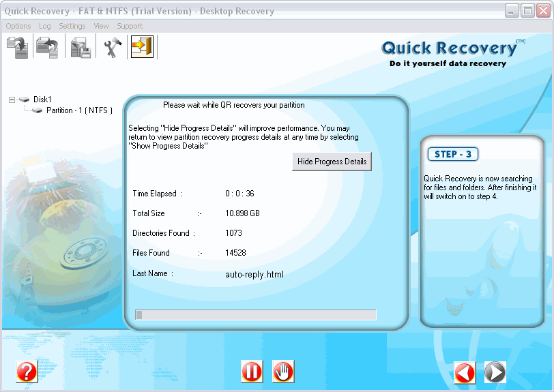Click Hide Progress Details button
Viewport: 554px width, 392px height.
[x=332, y=162]
